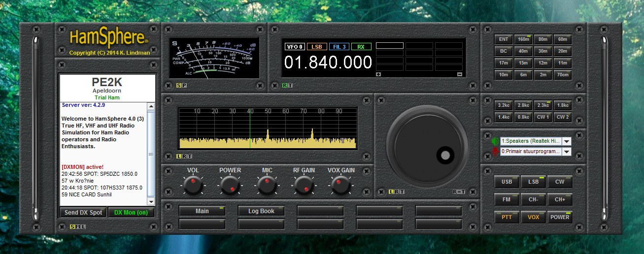Click the VOL knob
The height and width of the screenshot is (254, 644).
pyautogui.click(x=193, y=186)
